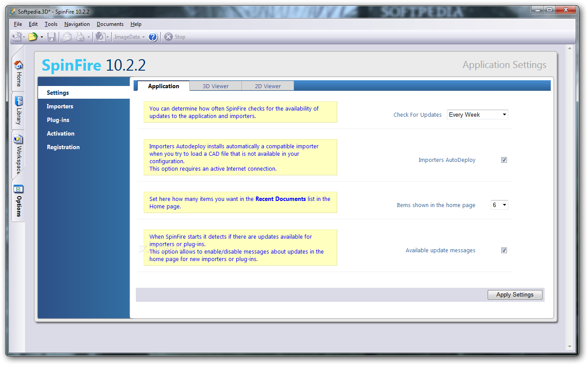Click the Print toolbar icon

(x=80, y=37)
